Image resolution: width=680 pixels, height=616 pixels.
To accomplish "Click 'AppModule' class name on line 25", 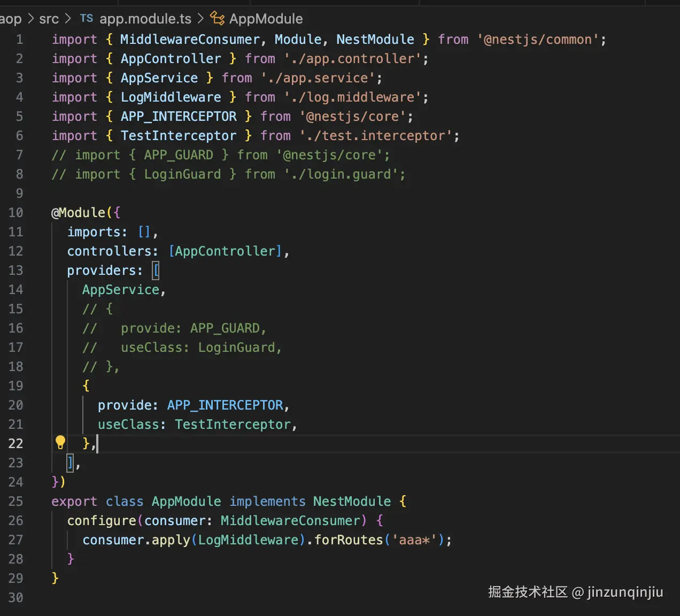I will tap(186, 501).
